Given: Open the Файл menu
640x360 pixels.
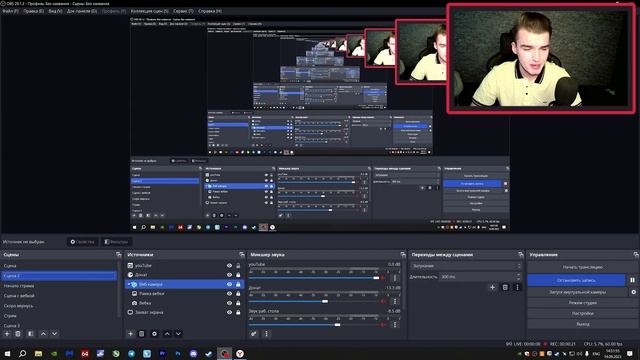Looking at the screenshot, I should point(11,11).
